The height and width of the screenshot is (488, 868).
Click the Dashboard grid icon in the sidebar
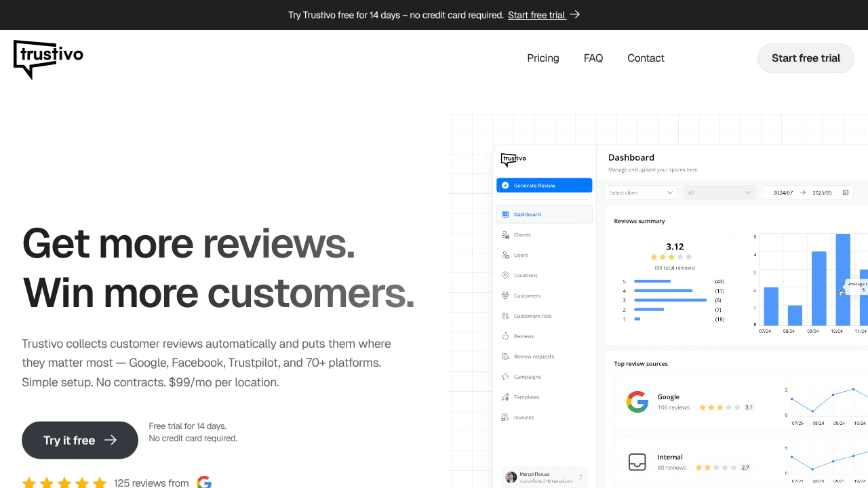pos(505,214)
